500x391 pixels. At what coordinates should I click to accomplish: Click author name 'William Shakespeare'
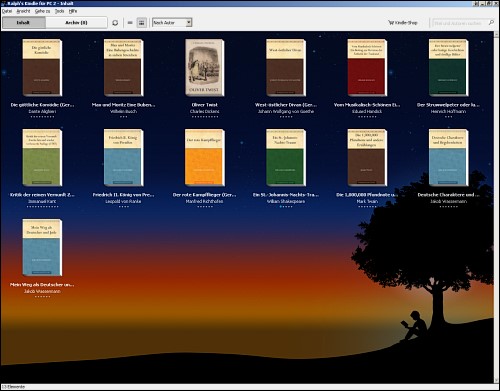[x=286, y=201]
